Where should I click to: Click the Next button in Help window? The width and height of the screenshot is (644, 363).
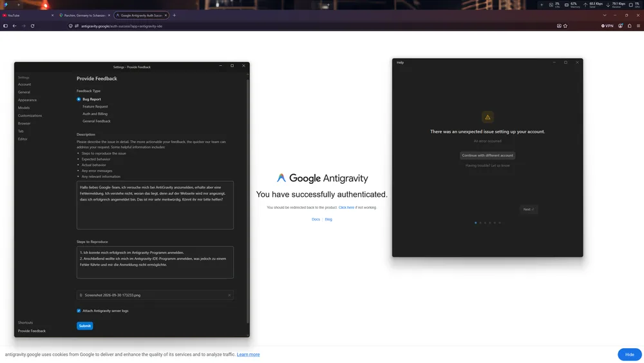click(x=529, y=210)
